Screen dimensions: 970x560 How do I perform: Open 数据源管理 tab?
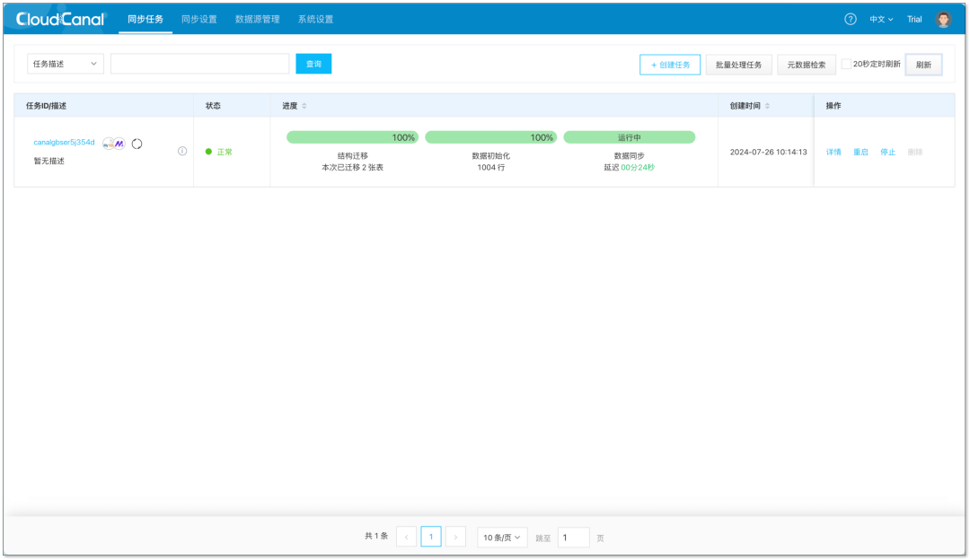point(258,19)
